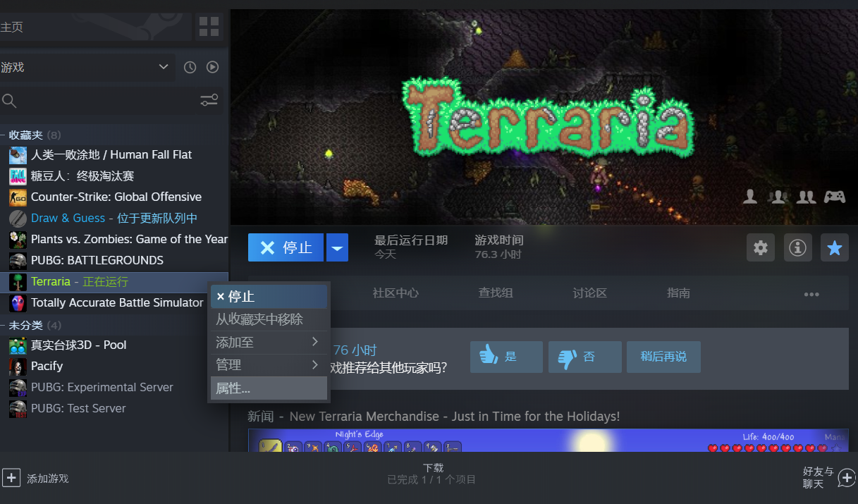The width and height of the screenshot is (858, 504).
Task: Click thumbs down 否 button
Action: pos(584,357)
